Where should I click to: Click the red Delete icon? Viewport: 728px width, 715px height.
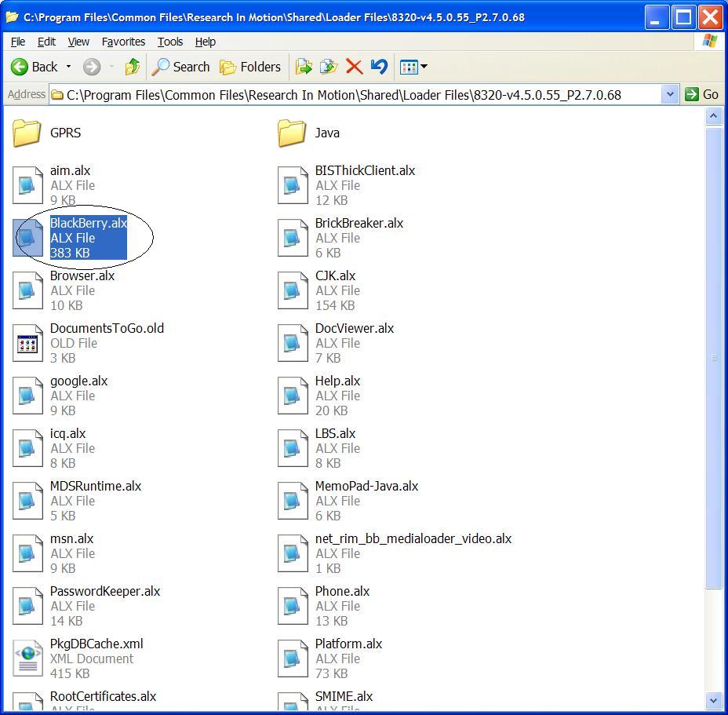click(x=355, y=67)
